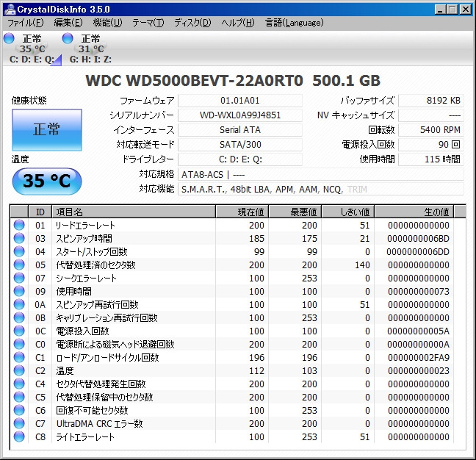Select the G: H: I: Z: disk status orb
Image resolution: width=476 pixels, height=460 pixels.
pos(68,38)
